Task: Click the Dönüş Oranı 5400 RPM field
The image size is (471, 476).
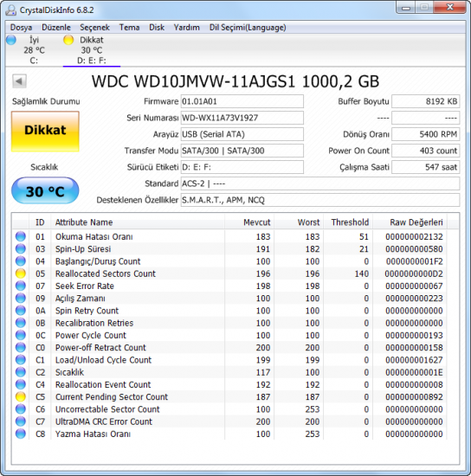Action: click(425, 134)
